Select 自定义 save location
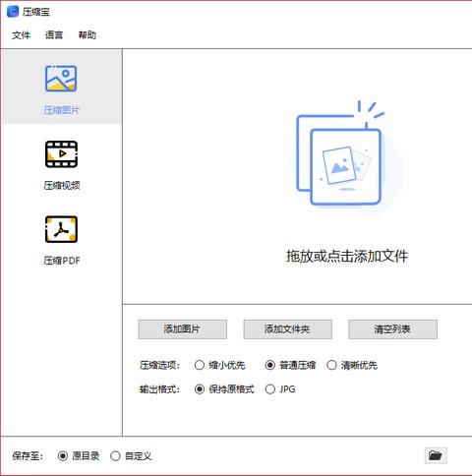The height and width of the screenshot is (476, 472). pyautogui.click(x=131, y=456)
